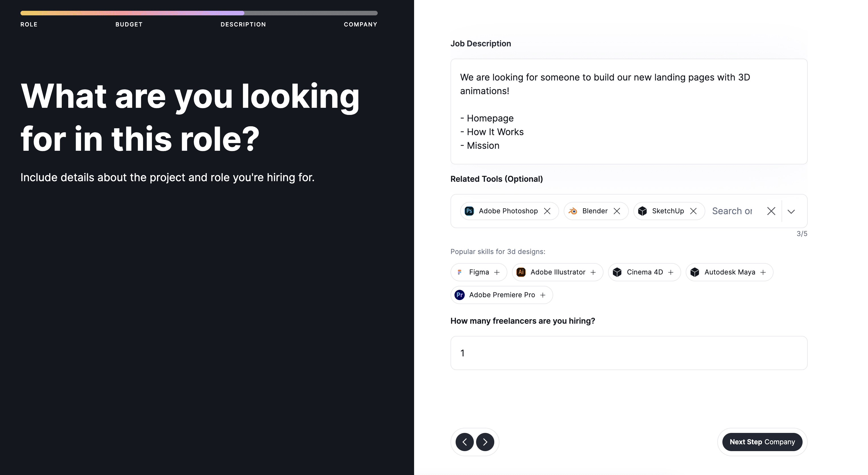This screenshot has width=868, height=475.
Task: Remove the Blender tag
Action: [617, 211]
